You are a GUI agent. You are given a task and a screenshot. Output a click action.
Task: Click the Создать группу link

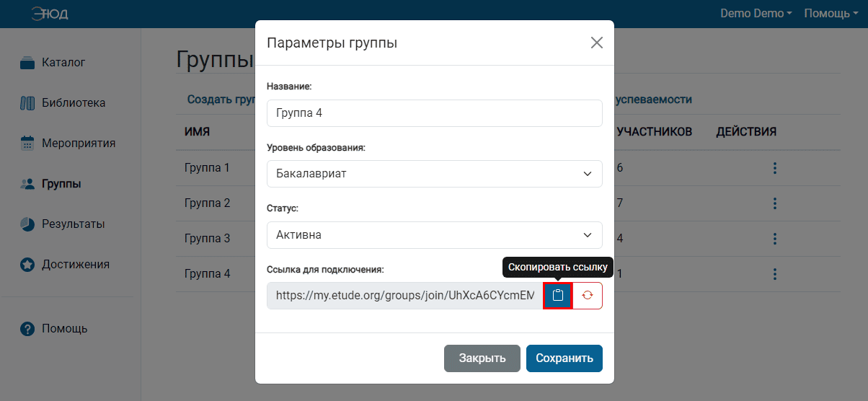(x=221, y=100)
